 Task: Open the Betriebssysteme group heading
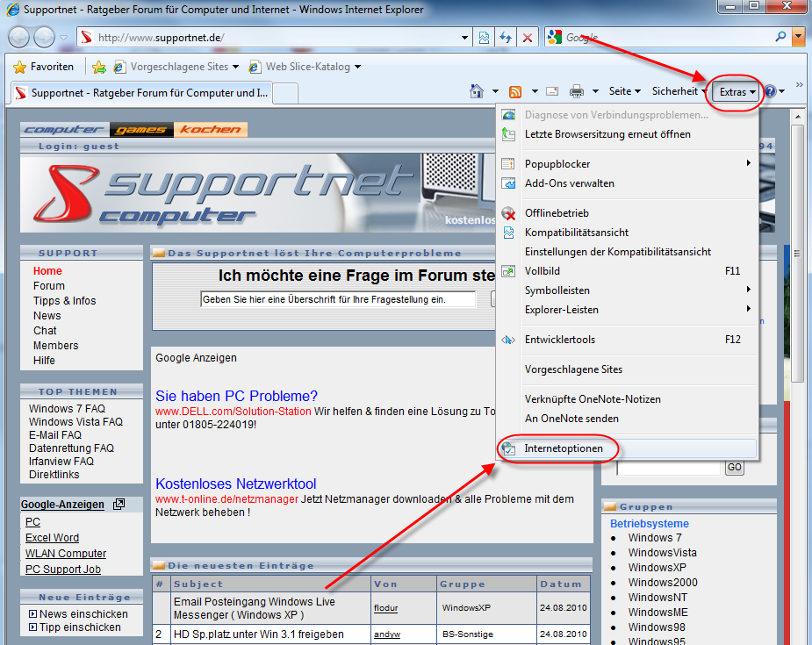(x=650, y=523)
